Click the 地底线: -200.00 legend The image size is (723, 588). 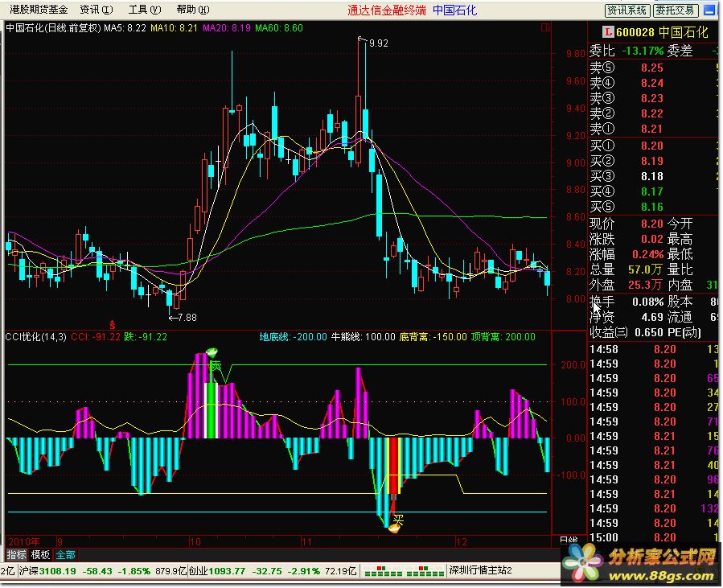pos(294,337)
